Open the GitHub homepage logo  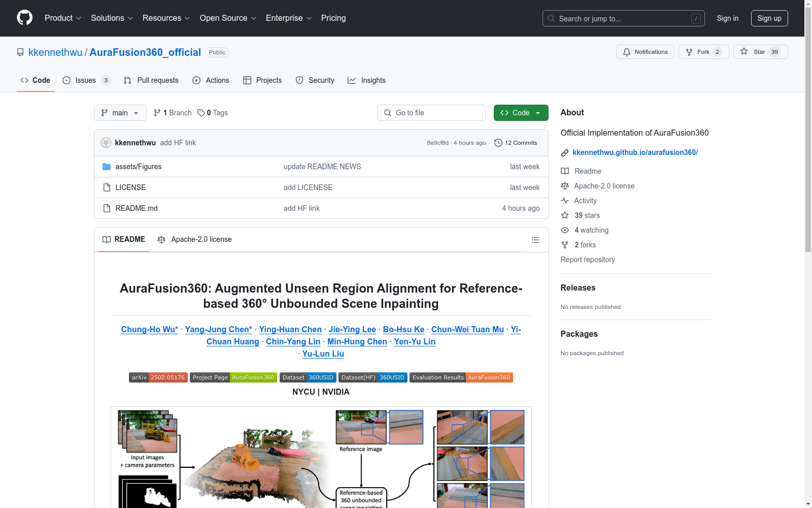[24, 18]
